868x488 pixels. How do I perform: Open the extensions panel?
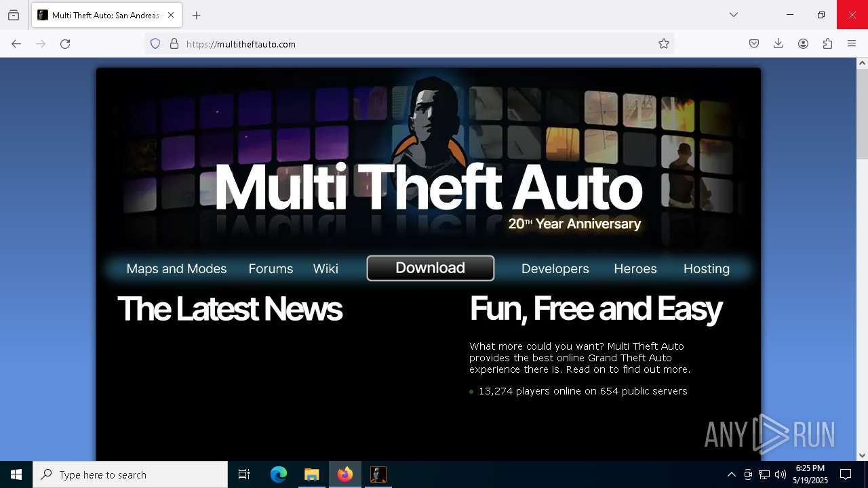827,43
